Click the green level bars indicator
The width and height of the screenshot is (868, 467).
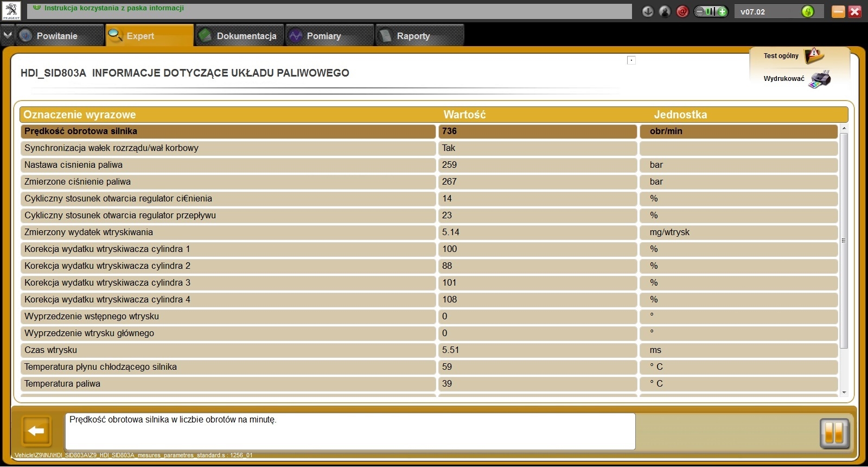pyautogui.click(x=711, y=11)
